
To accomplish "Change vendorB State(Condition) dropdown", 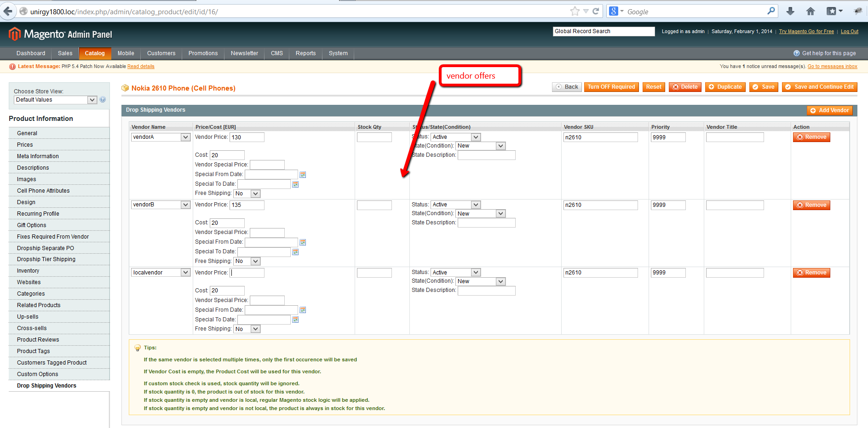I will click(x=481, y=214).
